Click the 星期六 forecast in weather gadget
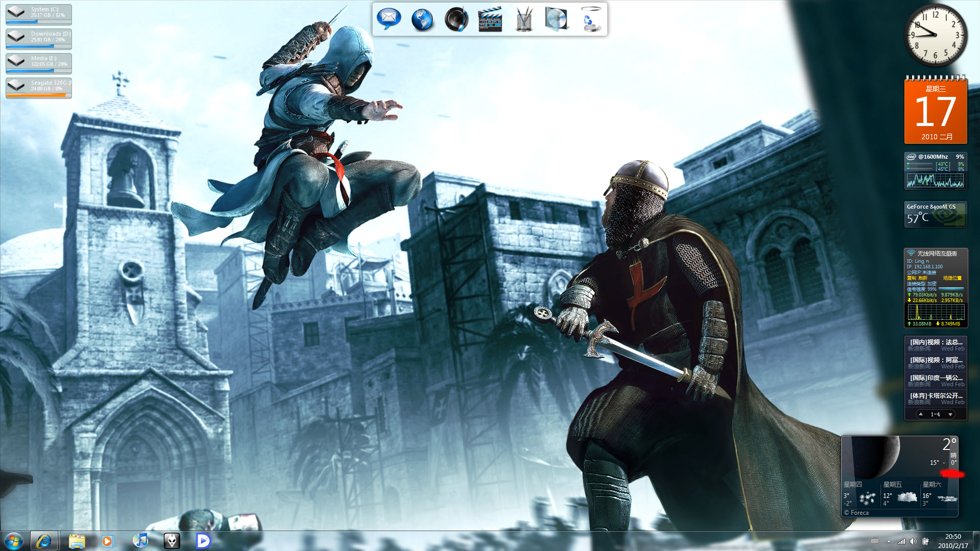This screenshot has height=551, width=980. 939,494
